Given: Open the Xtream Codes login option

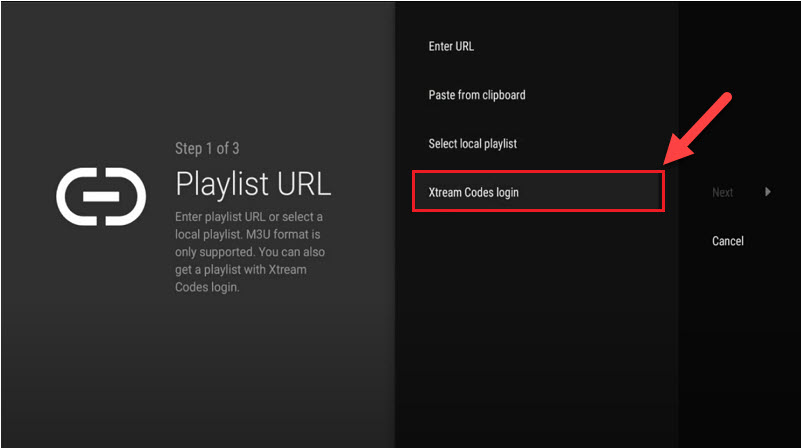Looking at the screenshot, I should pyautogui.click(x=473, y=192).
